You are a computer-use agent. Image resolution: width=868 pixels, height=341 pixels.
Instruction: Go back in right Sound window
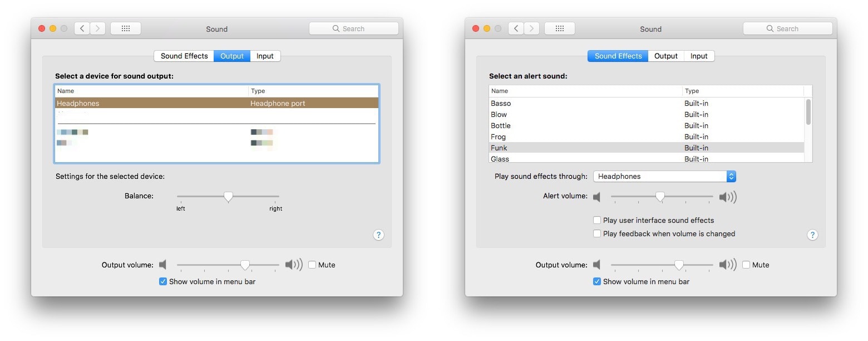pyautogui.click(x=516, y=28)
